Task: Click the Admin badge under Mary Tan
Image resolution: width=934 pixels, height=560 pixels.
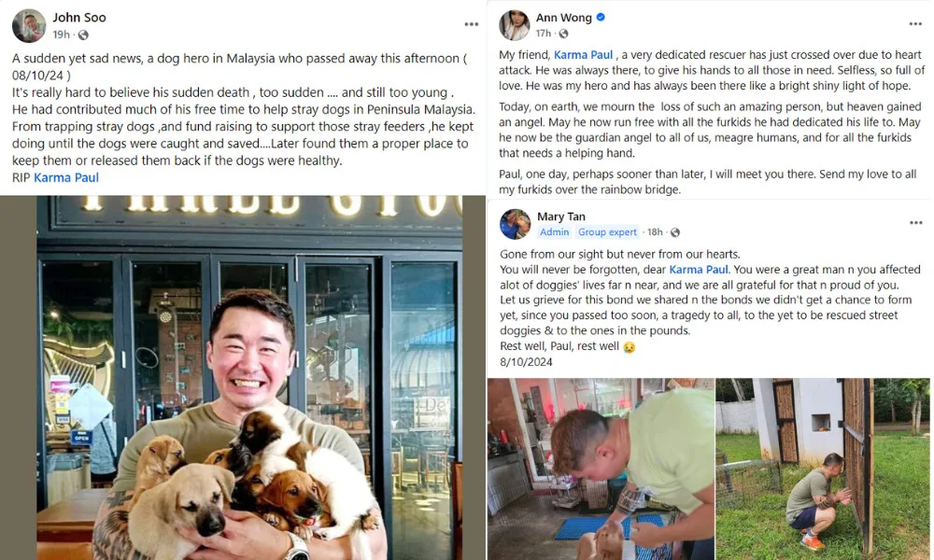Action: 555,232
